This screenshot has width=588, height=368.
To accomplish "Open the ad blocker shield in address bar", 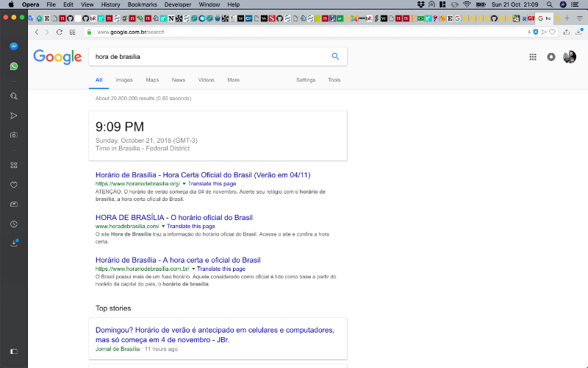I will 536,32.
